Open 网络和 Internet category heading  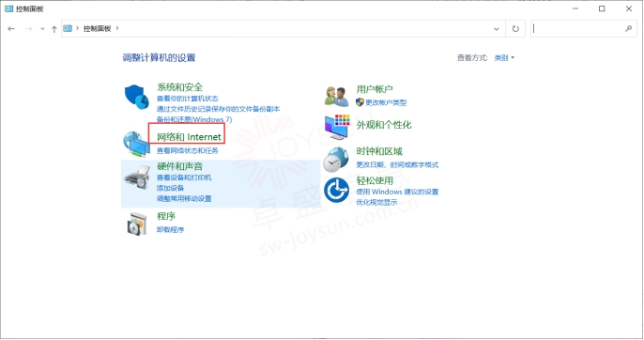(x=189, y=137)
